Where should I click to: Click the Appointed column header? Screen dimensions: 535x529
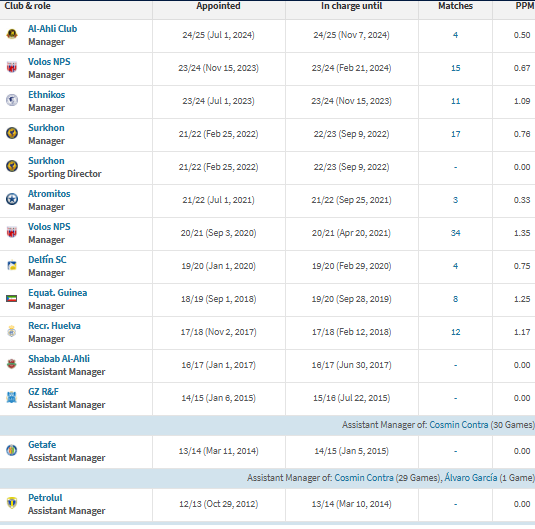218,6
